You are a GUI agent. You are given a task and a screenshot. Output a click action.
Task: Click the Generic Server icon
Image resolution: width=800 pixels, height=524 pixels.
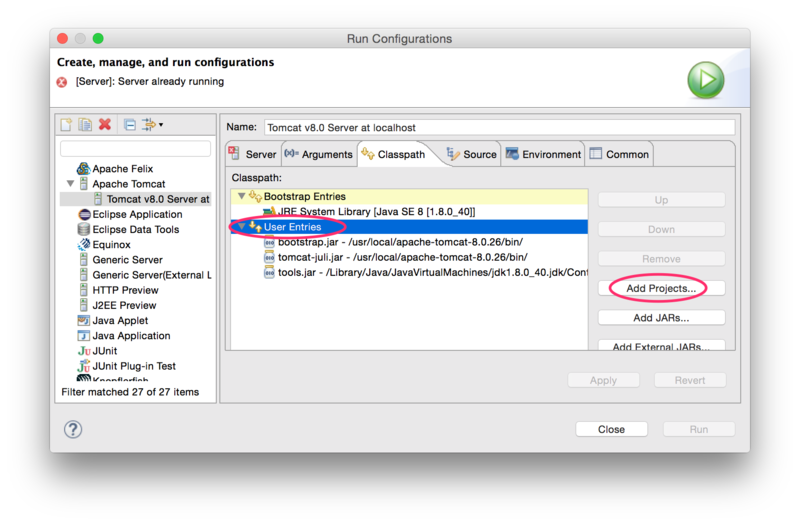(84, 260)
